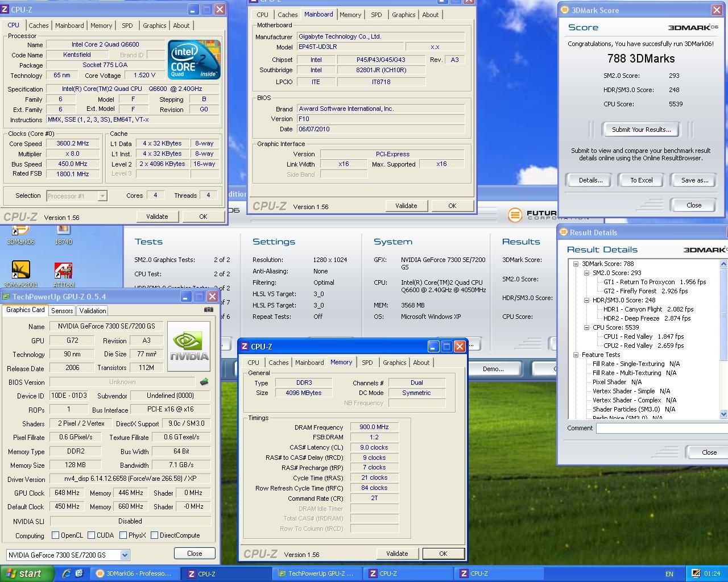Viewport: 728px width, 582px height.
Task: Click the 3DMark Score window title icon
Action: pos(564,10)
